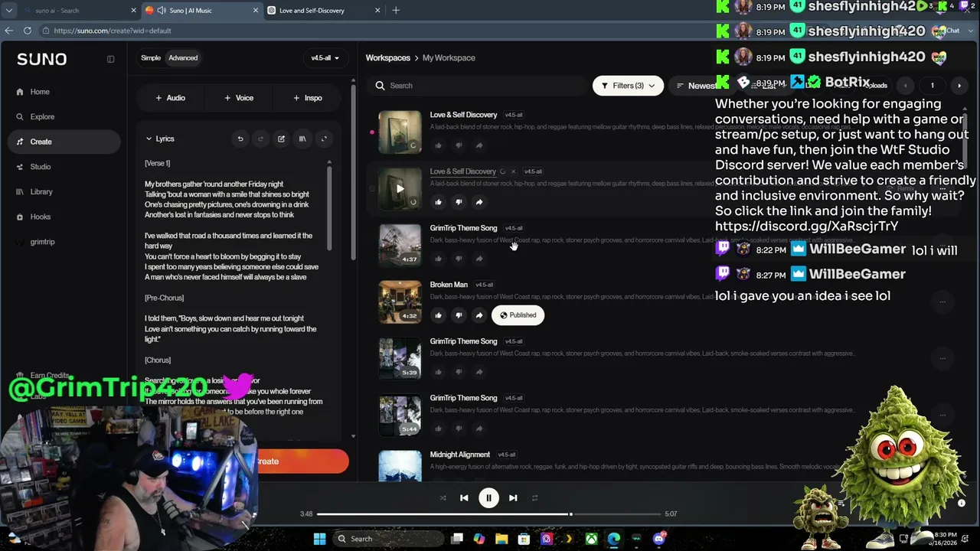Undo the last lyrics edit
Screen dimensions: 980x551
pyautogui.click(x=240, y=139)
